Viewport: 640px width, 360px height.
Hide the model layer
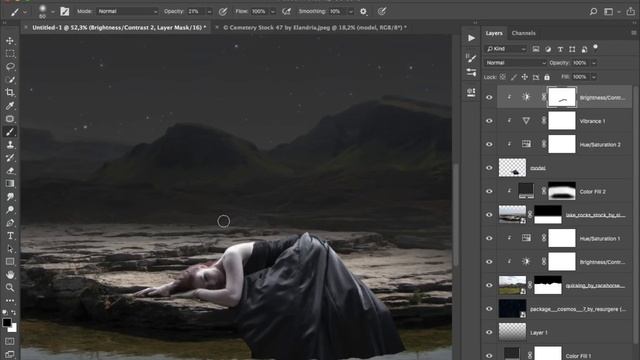click(489, 168)
